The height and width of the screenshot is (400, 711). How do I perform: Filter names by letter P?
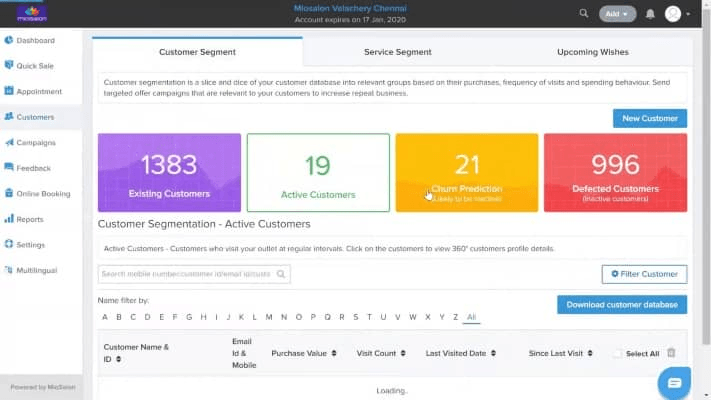(x=313, y=317)
